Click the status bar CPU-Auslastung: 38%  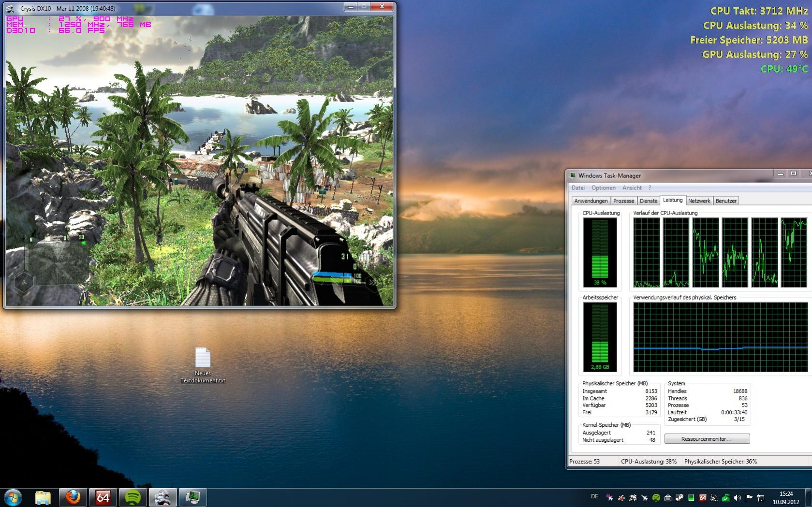tap(649, 462)
